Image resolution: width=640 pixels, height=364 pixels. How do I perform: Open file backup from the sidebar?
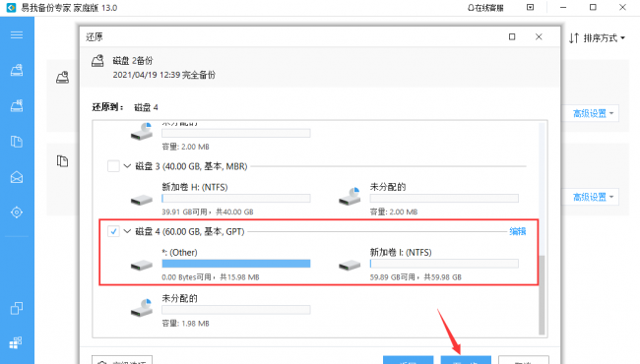tap(17, 142)
